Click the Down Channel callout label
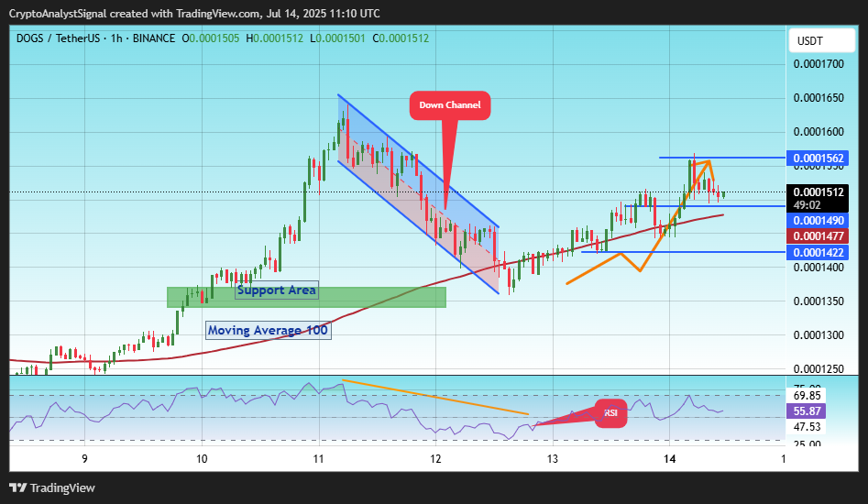 click(x=450, y=105)
